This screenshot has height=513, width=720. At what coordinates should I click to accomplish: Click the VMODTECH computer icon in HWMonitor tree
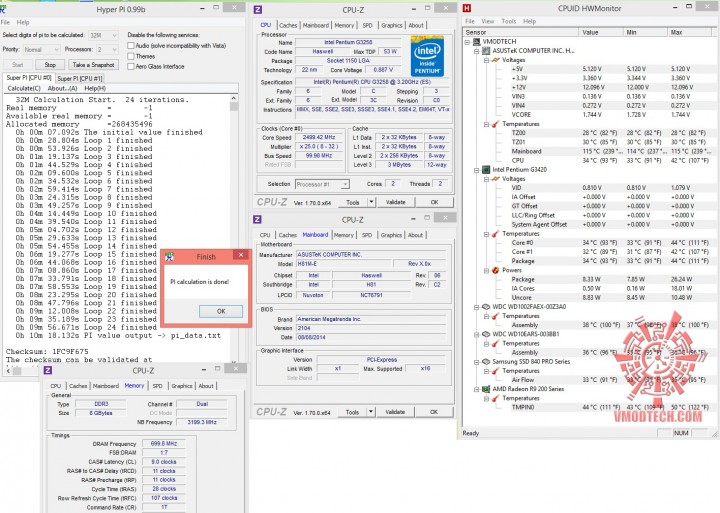477,41
